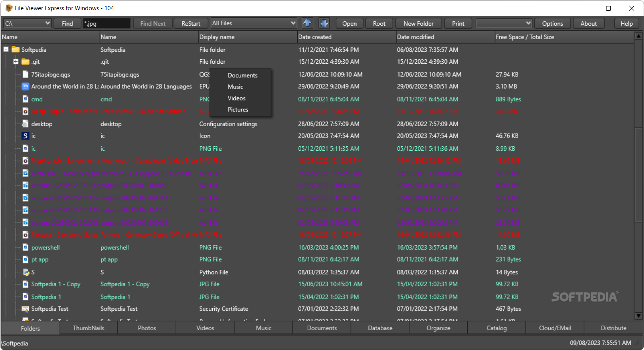644x350 pixels.
Task: Open the Videos tab at bottom
Action: tap(205, 328)
